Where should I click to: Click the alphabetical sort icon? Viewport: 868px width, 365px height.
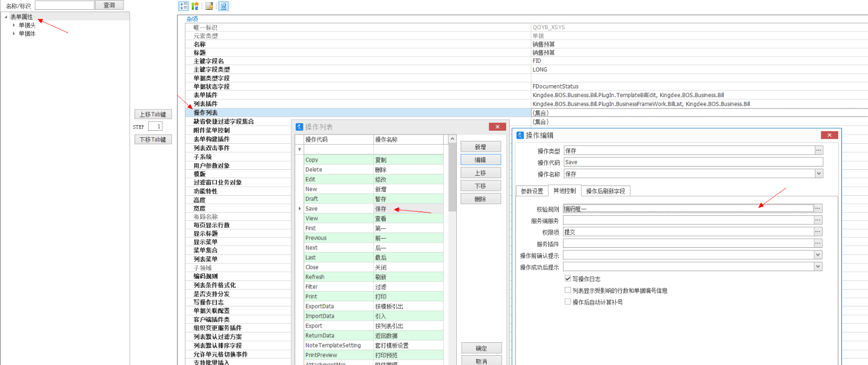click(x=195, y=6)
